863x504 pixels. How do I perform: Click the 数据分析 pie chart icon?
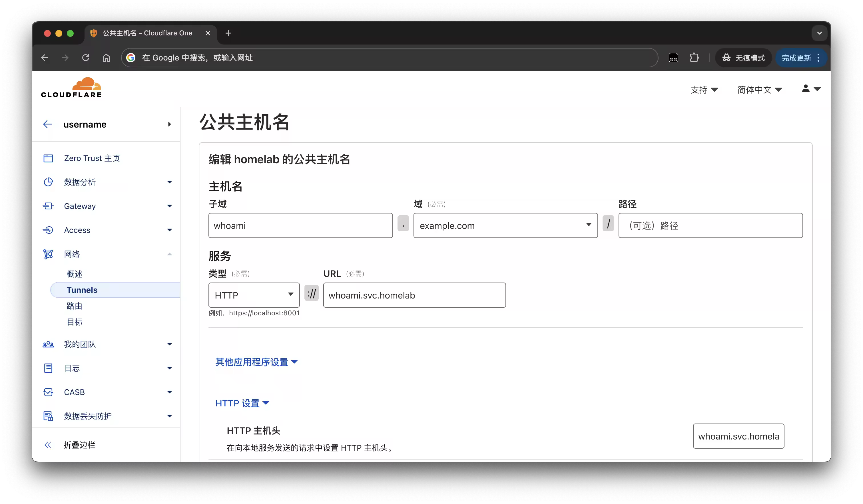tap(48, 182)
